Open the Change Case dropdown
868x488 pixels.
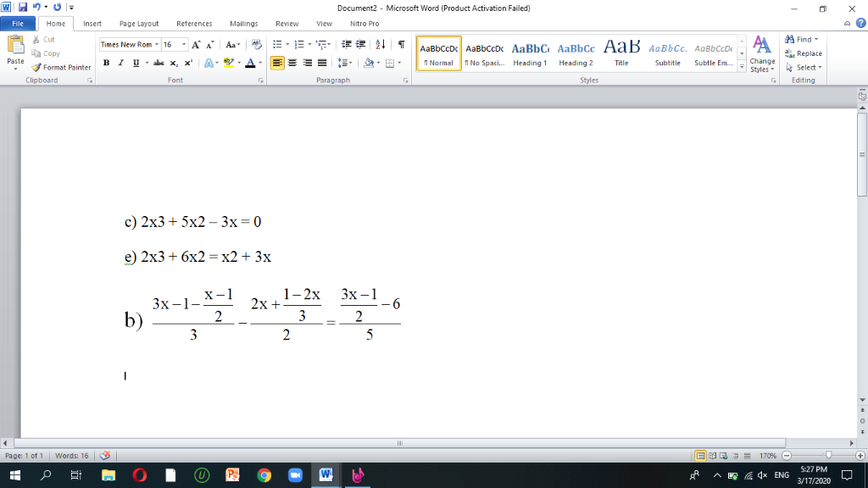(232, 44)
